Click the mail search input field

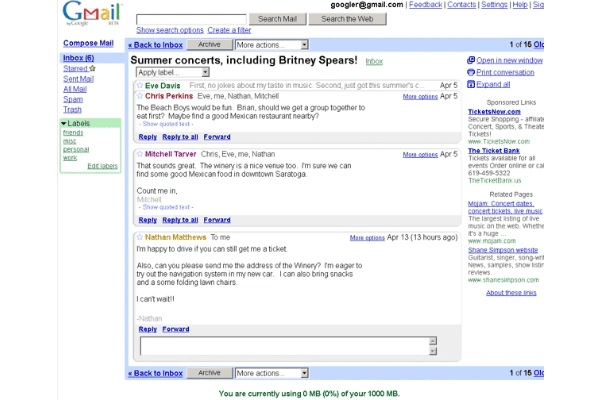pos(191,19)
